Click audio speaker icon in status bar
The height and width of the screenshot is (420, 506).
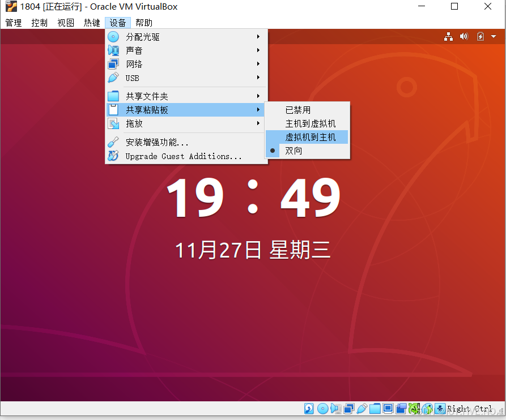point(336,409)
